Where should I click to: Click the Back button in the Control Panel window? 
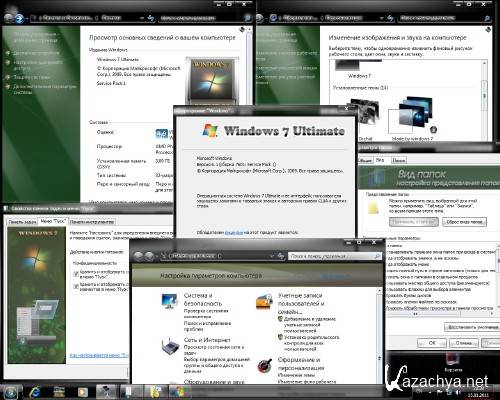(138, 256)
